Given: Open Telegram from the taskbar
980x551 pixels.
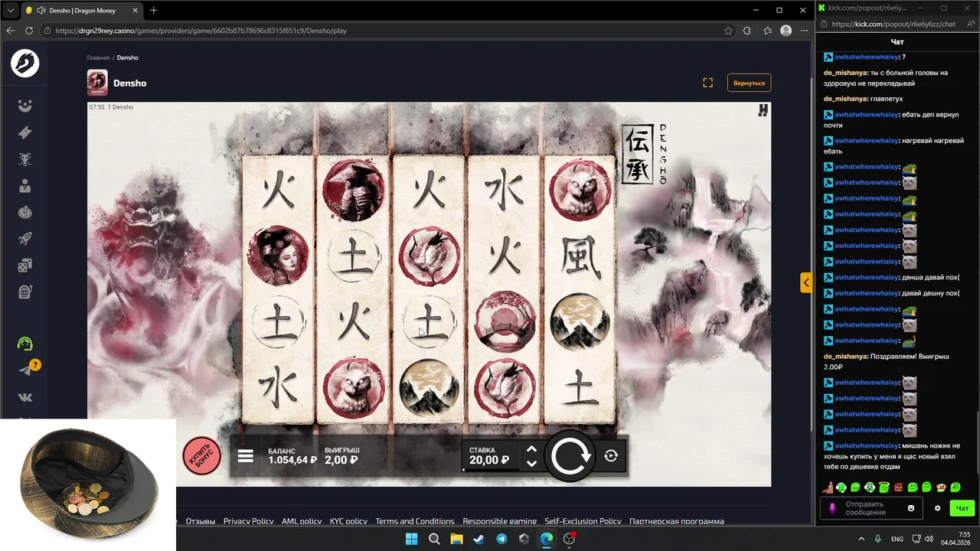Looking at the screenshot, I should (x=501, y=539).
